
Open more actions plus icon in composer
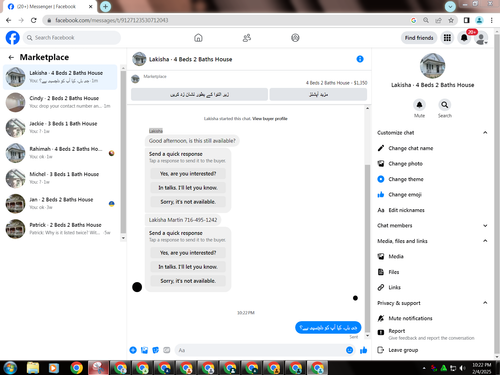tap(133, 350)
